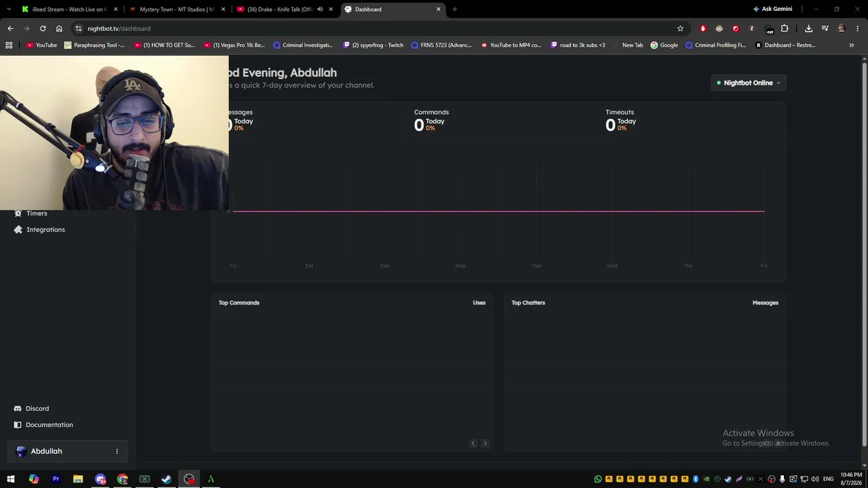
Task: Bookmark this page with the star
Action: pyautogui.click(x=680, y=28)
